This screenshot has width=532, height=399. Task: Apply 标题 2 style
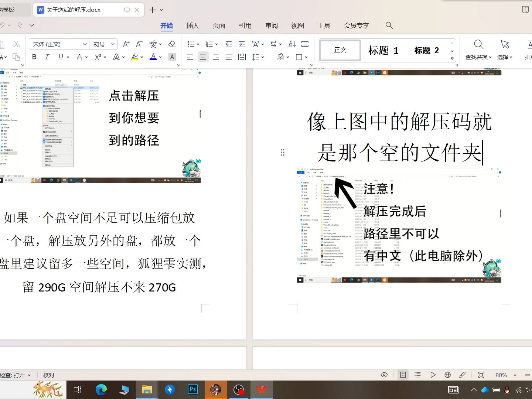(x=426, y=50)
